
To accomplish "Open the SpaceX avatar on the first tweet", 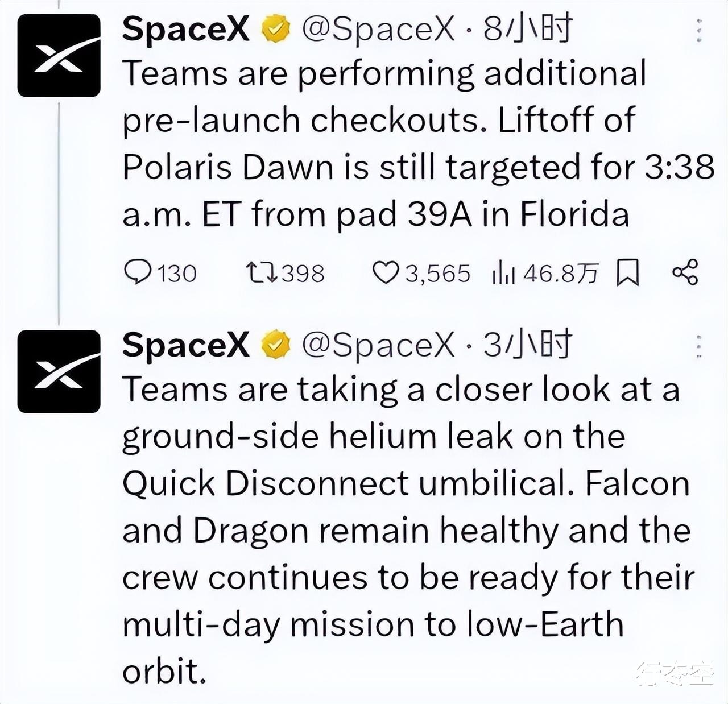I will (59, 55).
